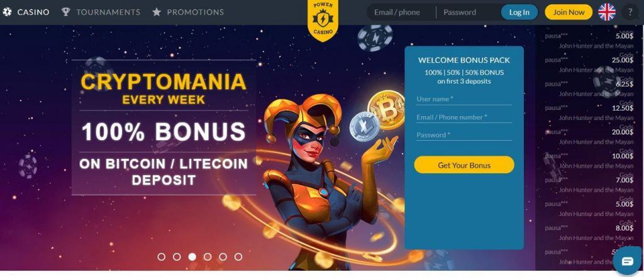Focus the User name registration field
The image size is (644, 277).
click(x=464, y=99)
